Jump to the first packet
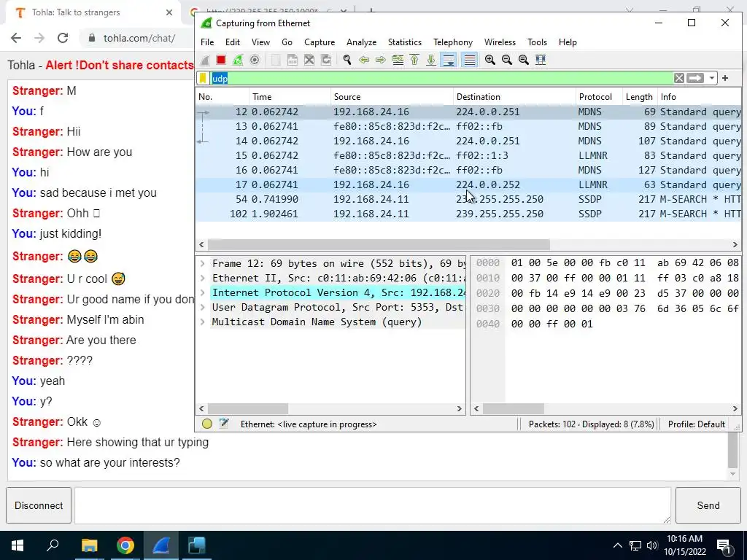The image size is (747, 560). (414, 60)
